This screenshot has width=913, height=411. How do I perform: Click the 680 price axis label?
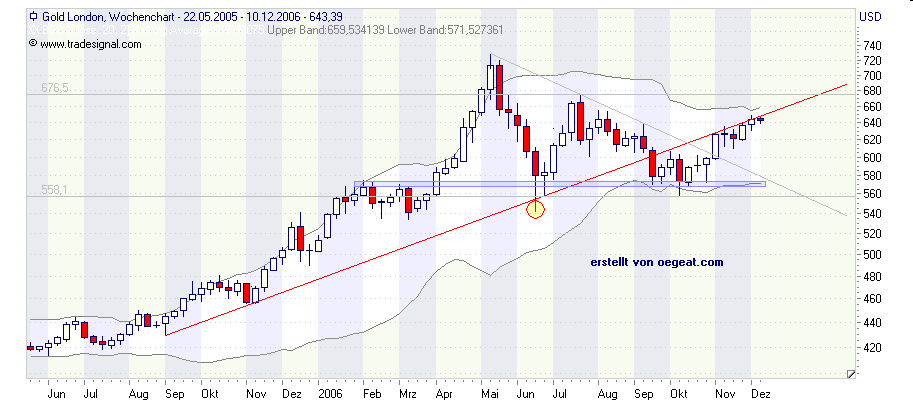[873, 91]
